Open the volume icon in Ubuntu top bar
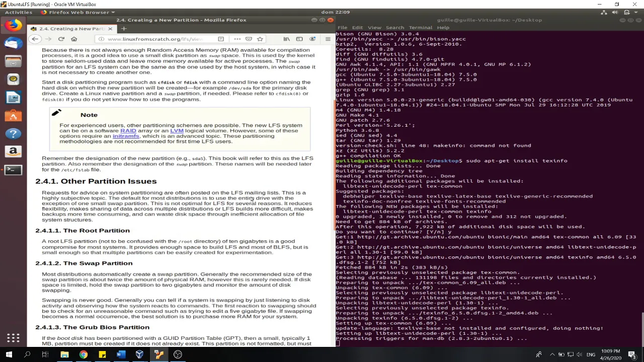 point(615,12)
